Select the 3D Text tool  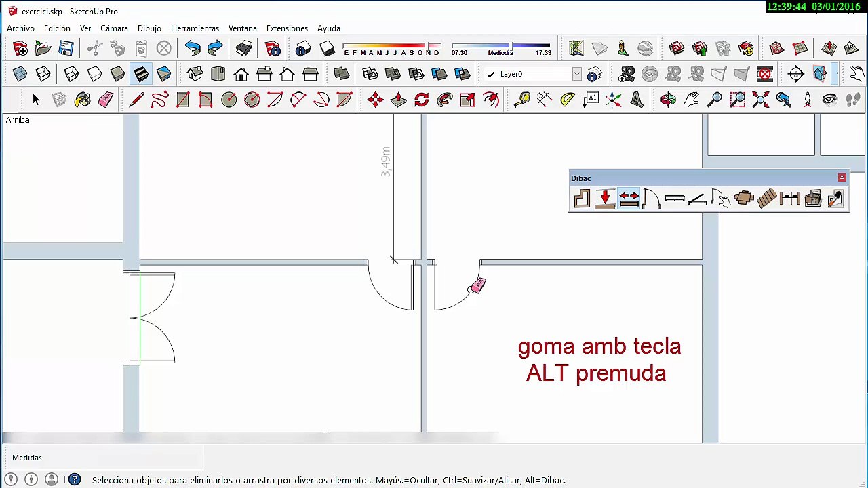tap(637, 100)
